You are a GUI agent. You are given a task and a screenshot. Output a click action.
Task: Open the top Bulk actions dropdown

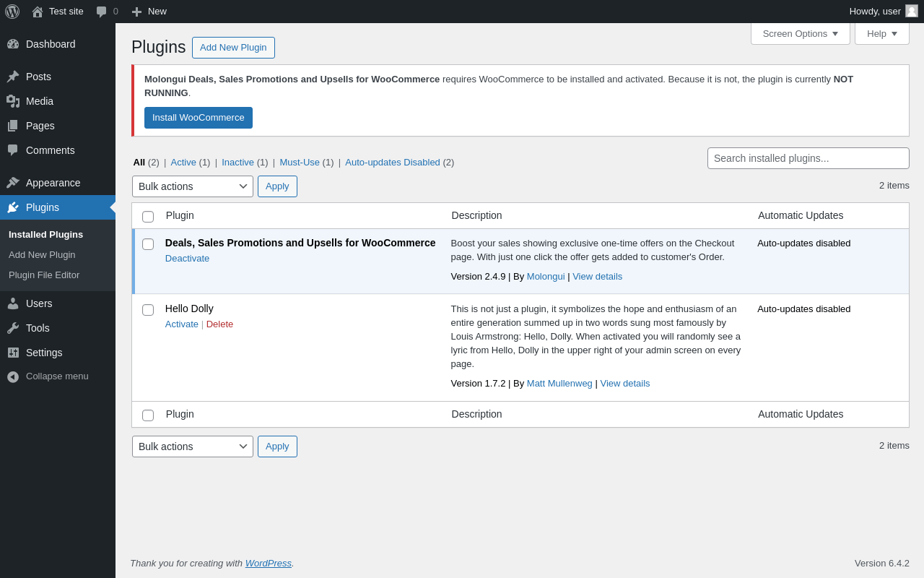click(x=193, y=186)
